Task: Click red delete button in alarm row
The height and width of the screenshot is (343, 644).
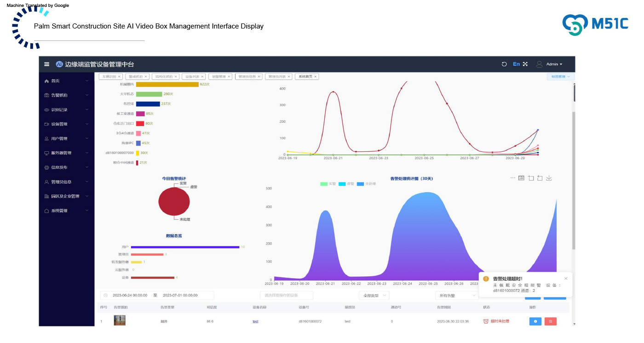Action: point(550,321)
